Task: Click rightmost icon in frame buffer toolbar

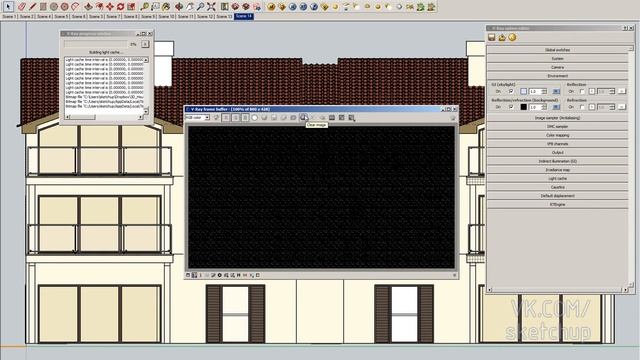Action: [x=452, y=118]
